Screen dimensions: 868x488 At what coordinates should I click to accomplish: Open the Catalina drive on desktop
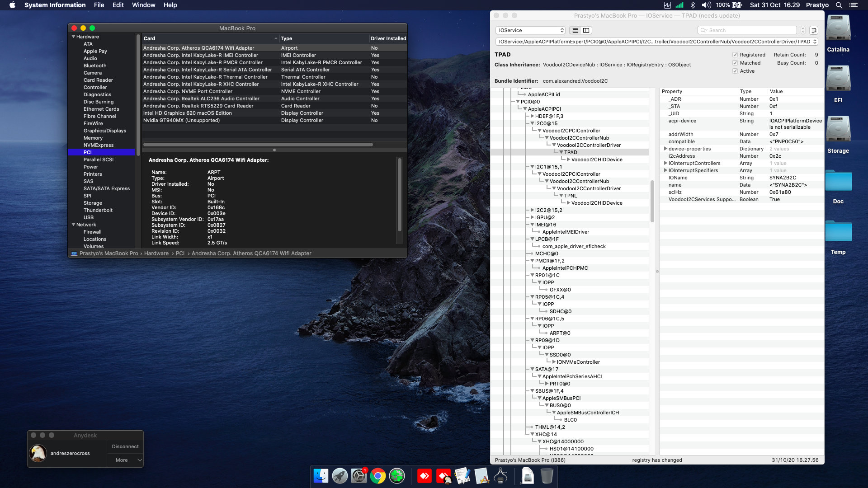click(x=838, y=28)
